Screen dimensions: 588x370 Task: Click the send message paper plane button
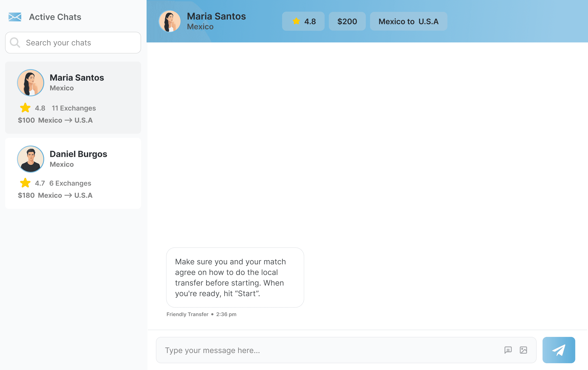(558, 350)
